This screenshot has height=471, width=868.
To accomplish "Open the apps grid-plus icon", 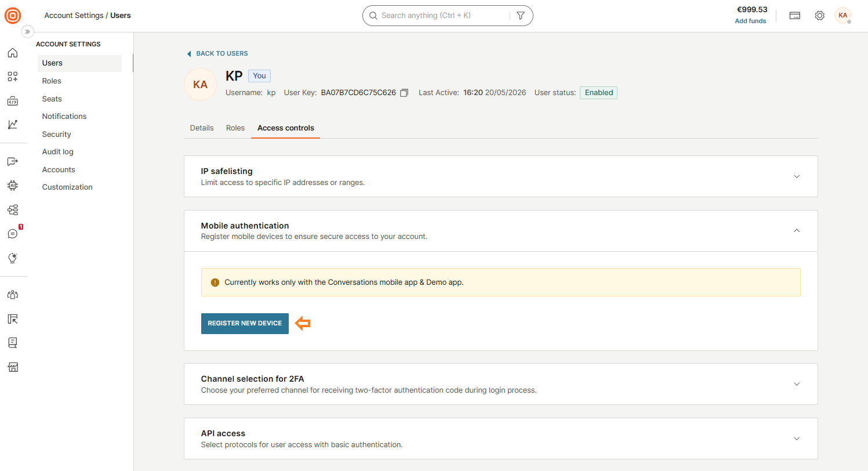I will click(13, 77).
